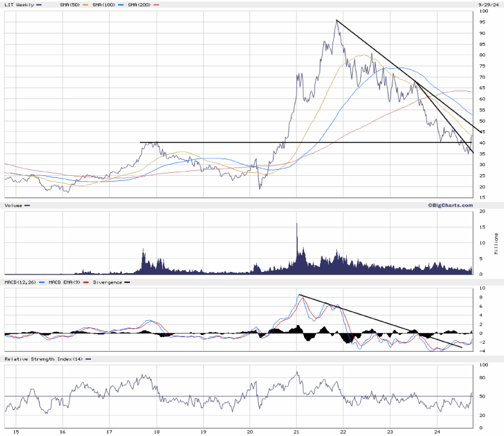This screenshot has height=436, width=504.
Task: Click the BigCharts.com watermark link
Action: (x=450, y=205)
